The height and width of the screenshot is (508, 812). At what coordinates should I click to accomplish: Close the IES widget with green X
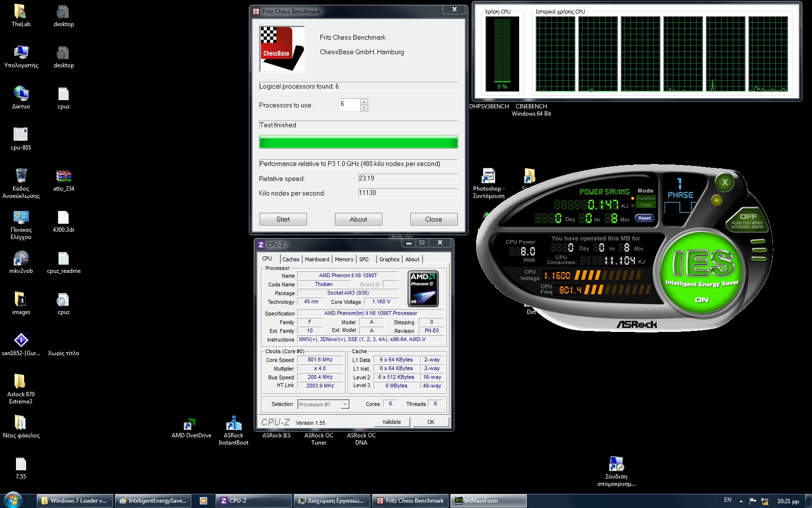pyautogui.click(x=725, y=182)
